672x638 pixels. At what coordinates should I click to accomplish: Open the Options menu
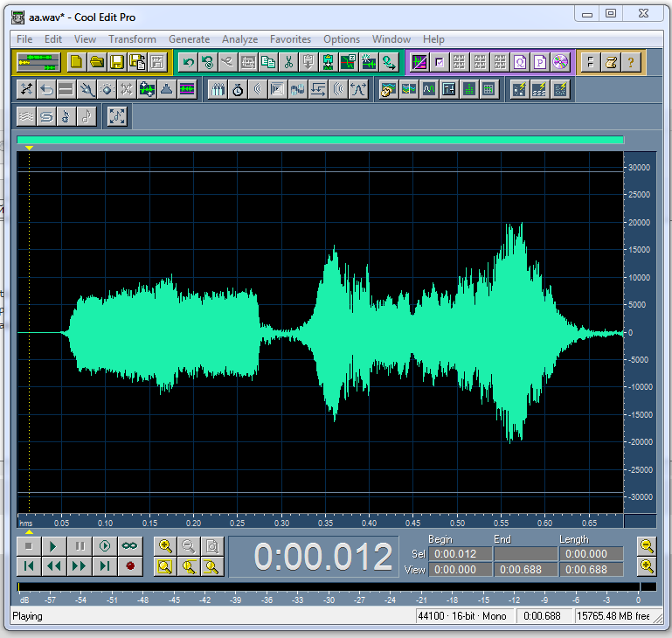point(341,39)
